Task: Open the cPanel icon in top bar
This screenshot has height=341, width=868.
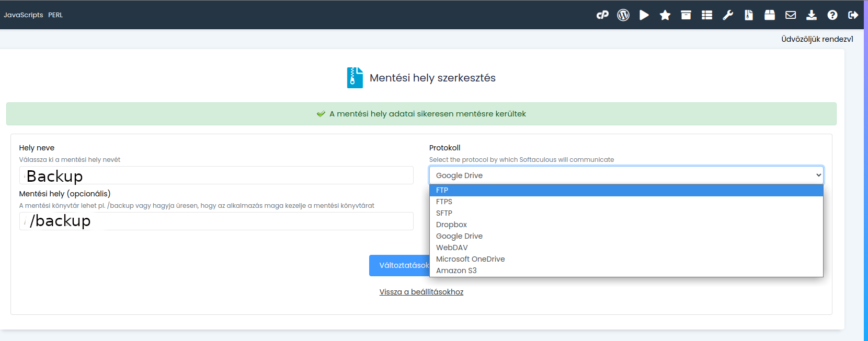Action: coord(602,15)
